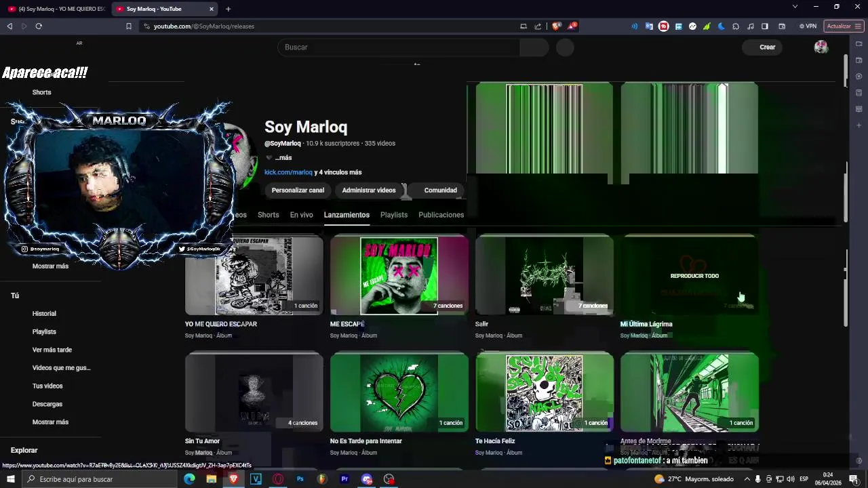Bookmark this page via address bar icon
868x488 pixels.
pos(129,26)
